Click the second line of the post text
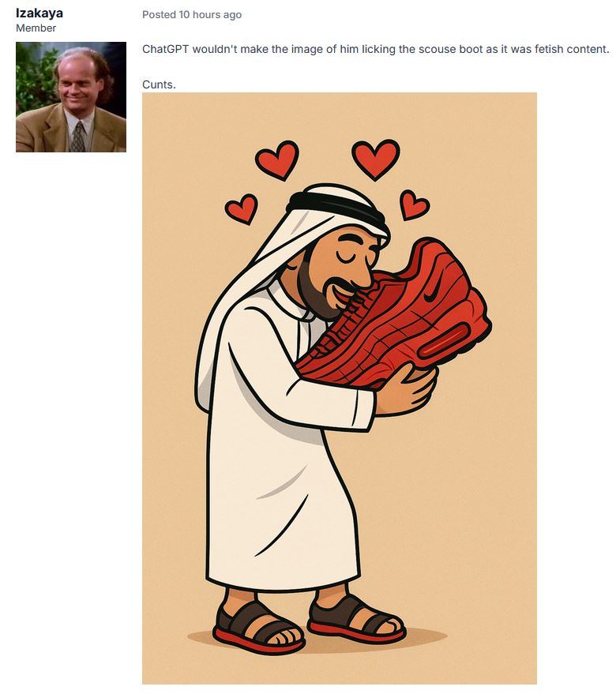The image size is (616, 694). pyautogui.click(x=159, y=84)
